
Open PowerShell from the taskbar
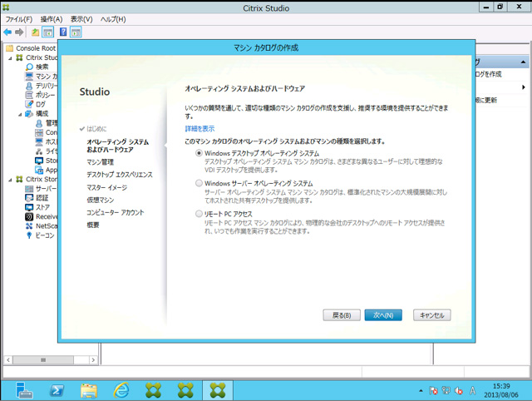tap(57, 390)
